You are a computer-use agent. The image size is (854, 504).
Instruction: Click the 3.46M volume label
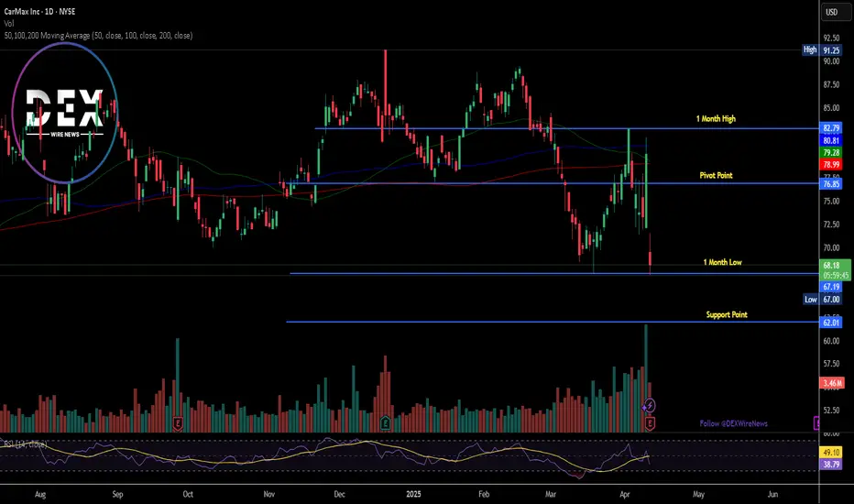point(832,383)
